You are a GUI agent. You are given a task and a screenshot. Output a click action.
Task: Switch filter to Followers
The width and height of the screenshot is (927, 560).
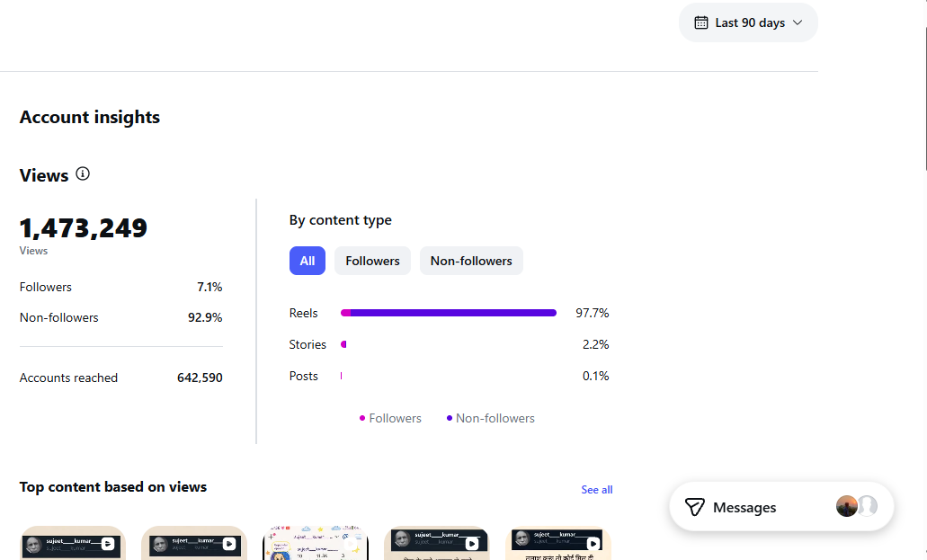pyautogui.click(x=372, y=261)
